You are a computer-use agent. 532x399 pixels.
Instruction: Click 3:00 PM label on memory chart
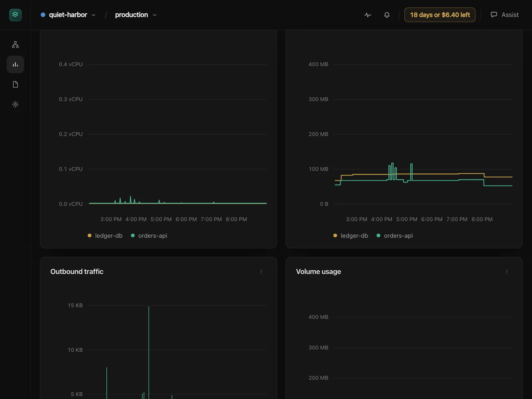coord(356,219)
